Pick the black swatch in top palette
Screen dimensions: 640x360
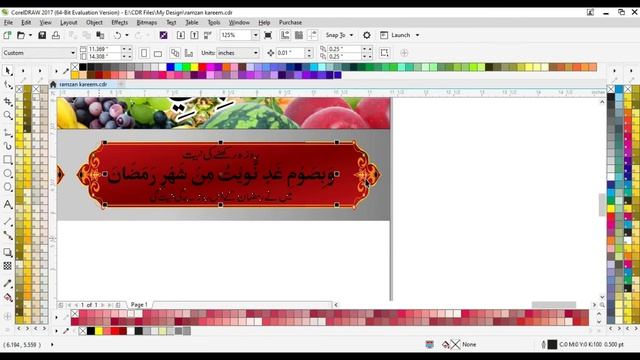click(83, 67)
